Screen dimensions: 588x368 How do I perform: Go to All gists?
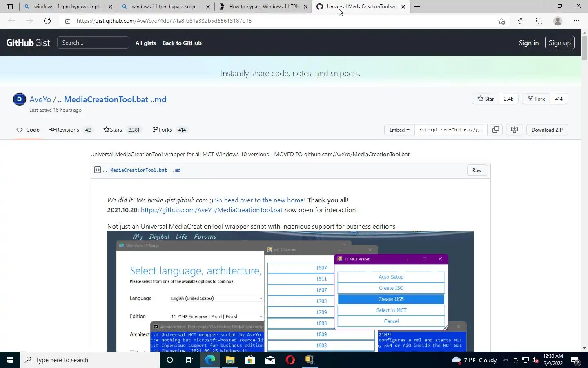click(x=146, y=43)
